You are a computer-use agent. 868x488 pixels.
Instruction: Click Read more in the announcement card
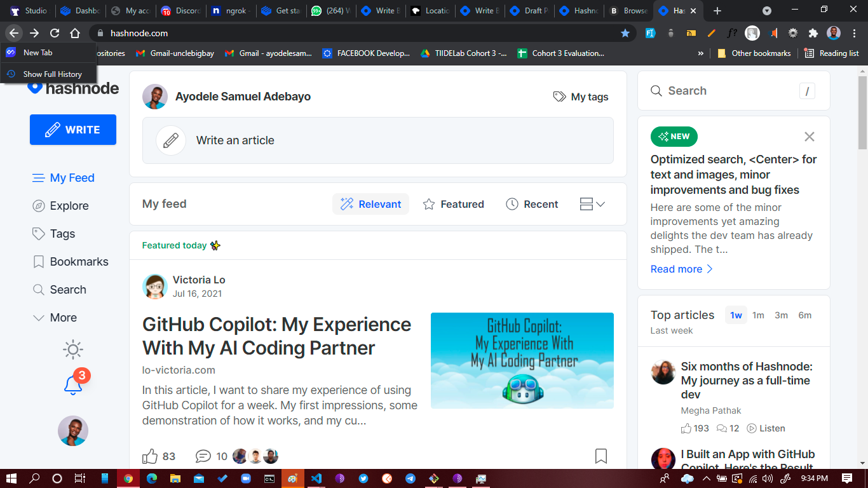click(x=682, y=269)
